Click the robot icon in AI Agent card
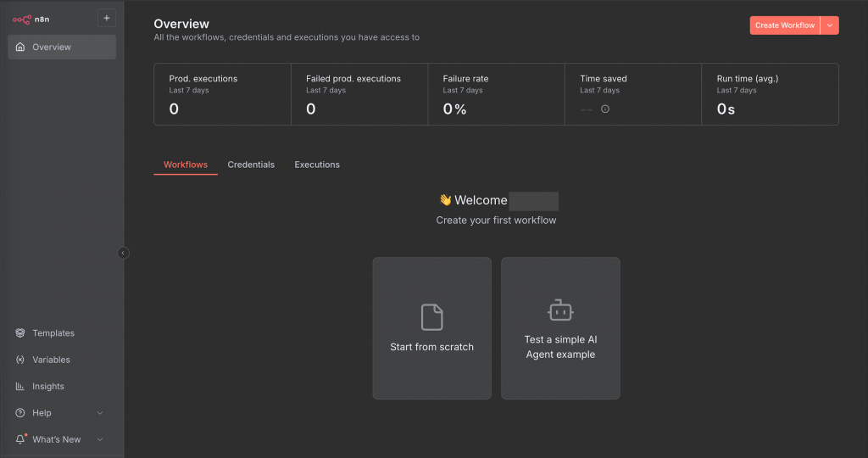This screenshot has width=868, height=458. (x=560, y=310)
